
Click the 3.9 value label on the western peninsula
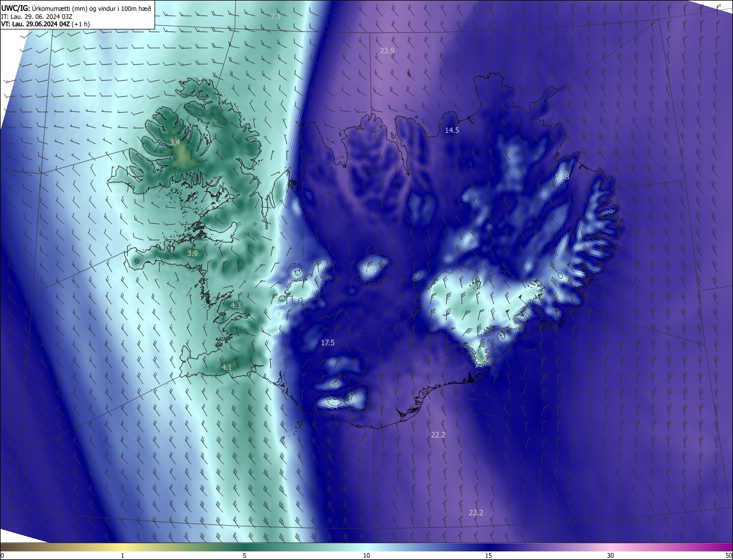192,253
